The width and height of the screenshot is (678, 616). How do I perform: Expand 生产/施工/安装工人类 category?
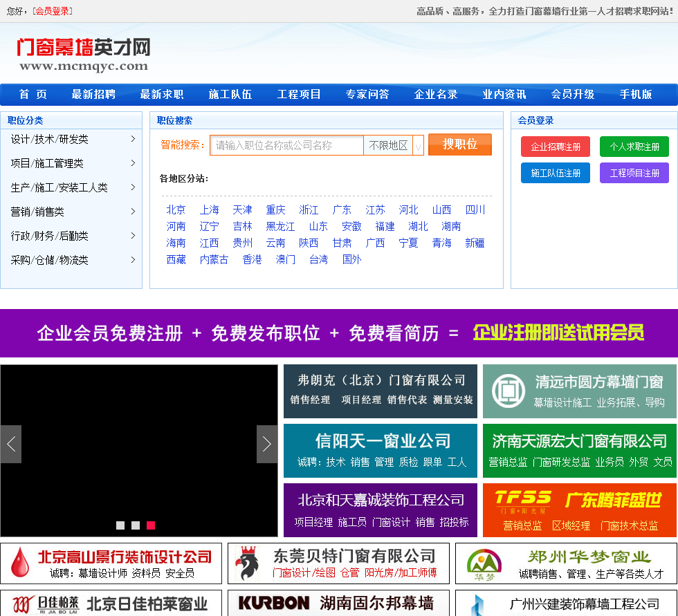[71, 187]
